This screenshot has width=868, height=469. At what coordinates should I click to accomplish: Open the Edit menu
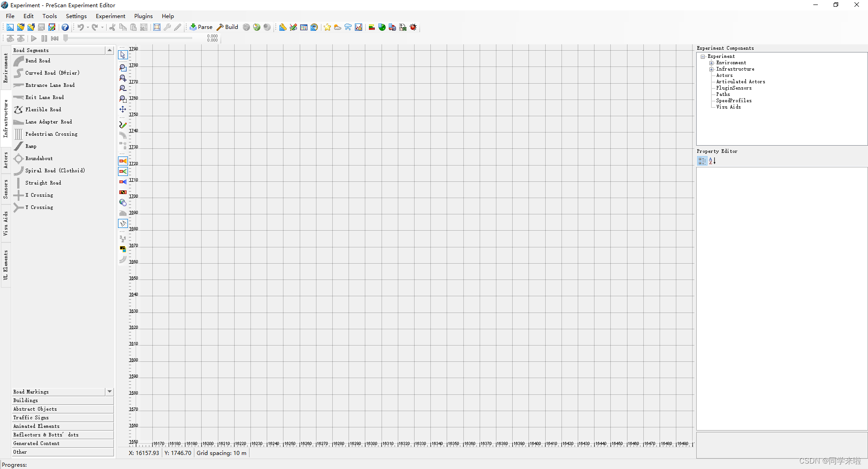pos(28,16)
